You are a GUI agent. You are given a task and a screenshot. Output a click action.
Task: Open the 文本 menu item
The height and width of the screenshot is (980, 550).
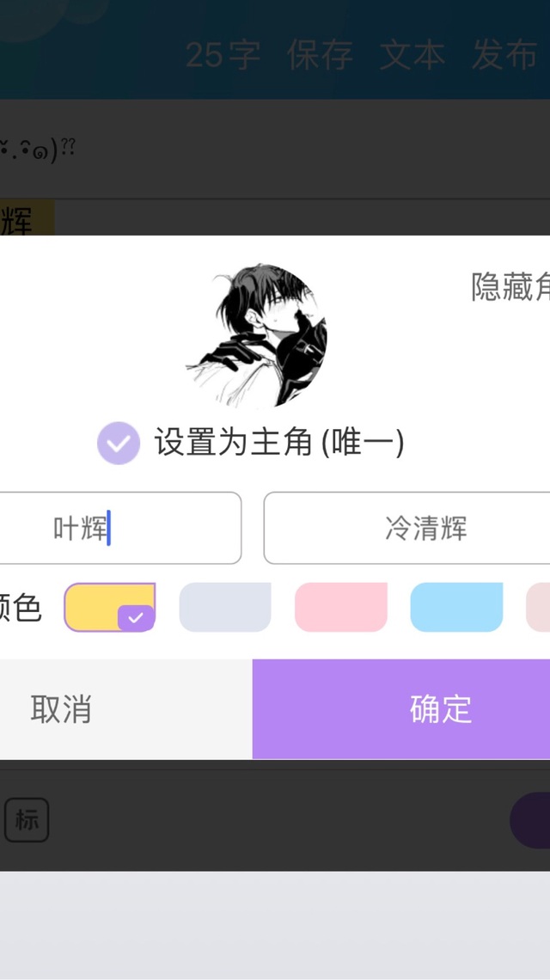412,55
